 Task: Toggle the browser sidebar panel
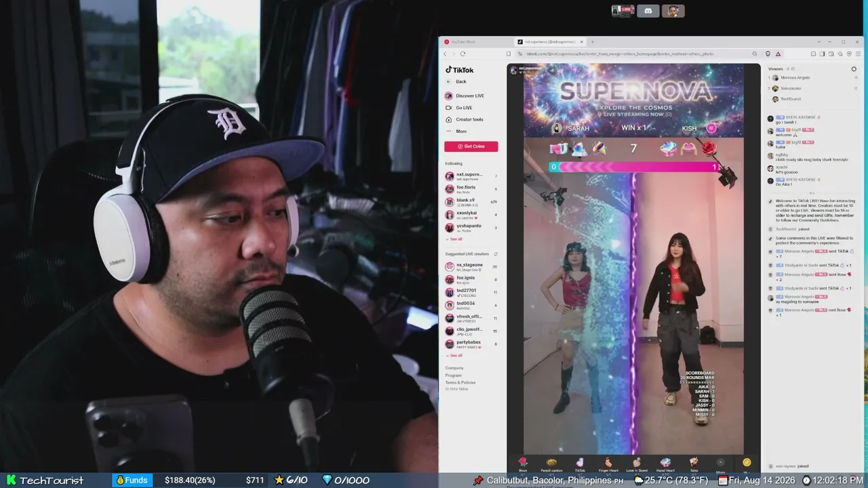[x=821, y=54]
